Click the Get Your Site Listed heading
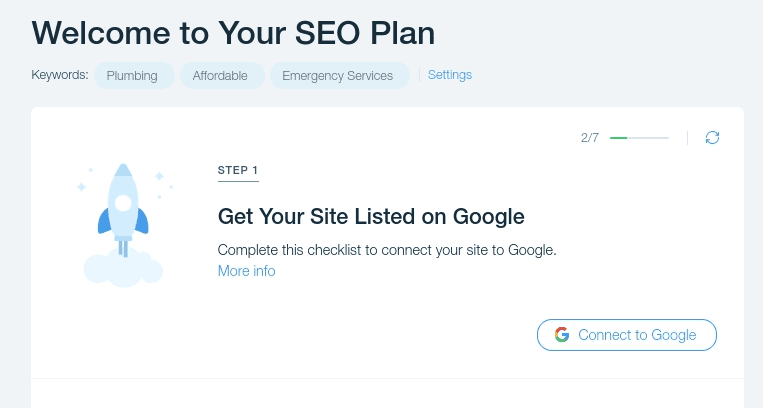This screenshot has width=763, height=408. click(371, 216)
